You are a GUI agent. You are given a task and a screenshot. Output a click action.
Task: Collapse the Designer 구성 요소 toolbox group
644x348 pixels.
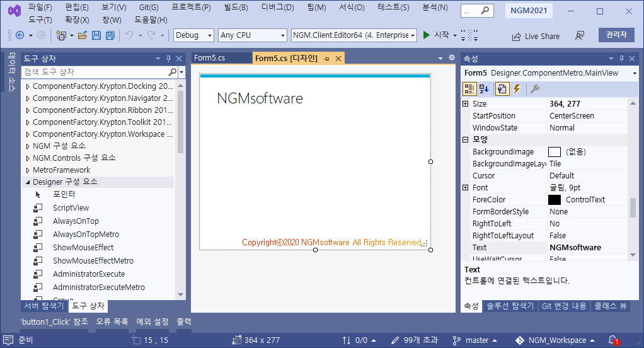[x=28, y=182]
